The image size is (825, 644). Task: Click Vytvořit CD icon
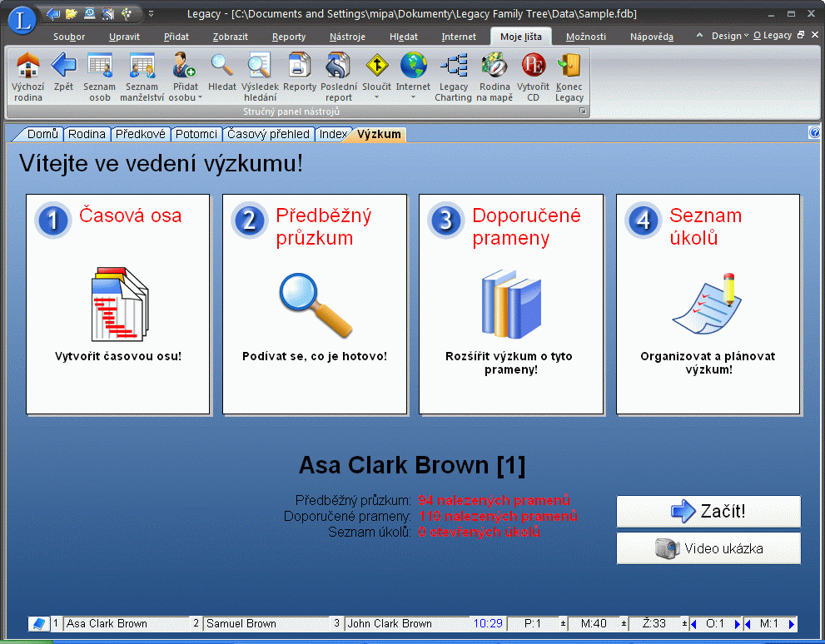533,77
